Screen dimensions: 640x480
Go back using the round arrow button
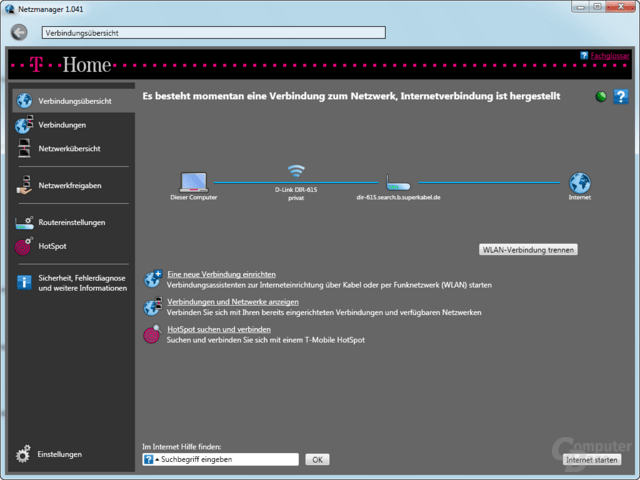pos(19,32)
